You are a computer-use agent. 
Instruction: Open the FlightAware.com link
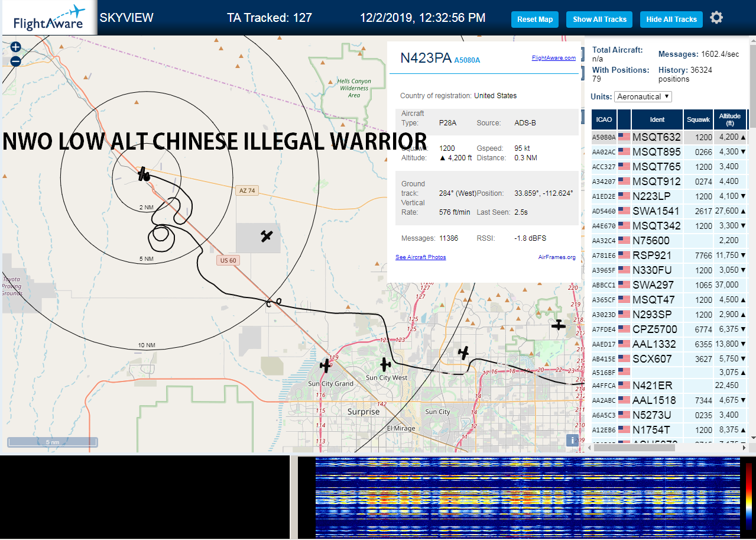(554, 58)
